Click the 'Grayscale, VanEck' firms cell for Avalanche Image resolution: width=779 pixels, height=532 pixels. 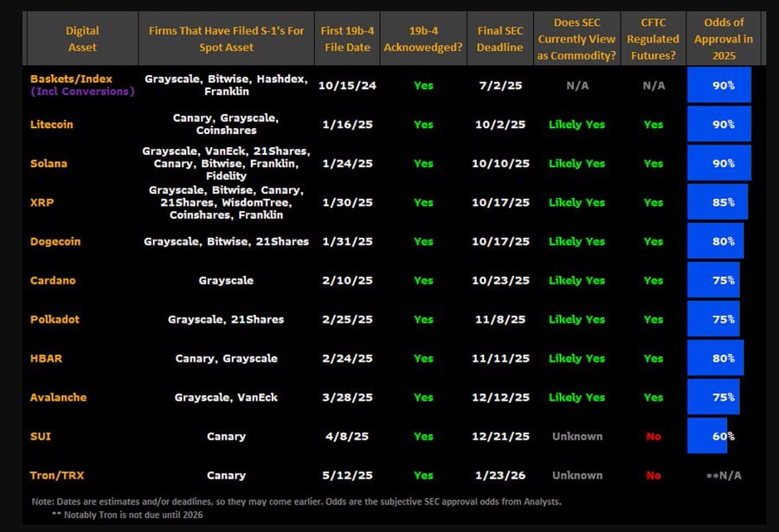226,397
